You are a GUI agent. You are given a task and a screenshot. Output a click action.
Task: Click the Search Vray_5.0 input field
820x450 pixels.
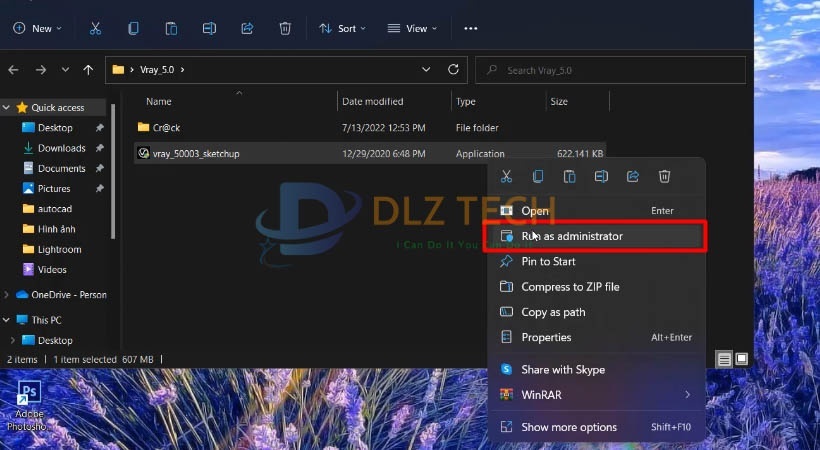click(610, 70)
